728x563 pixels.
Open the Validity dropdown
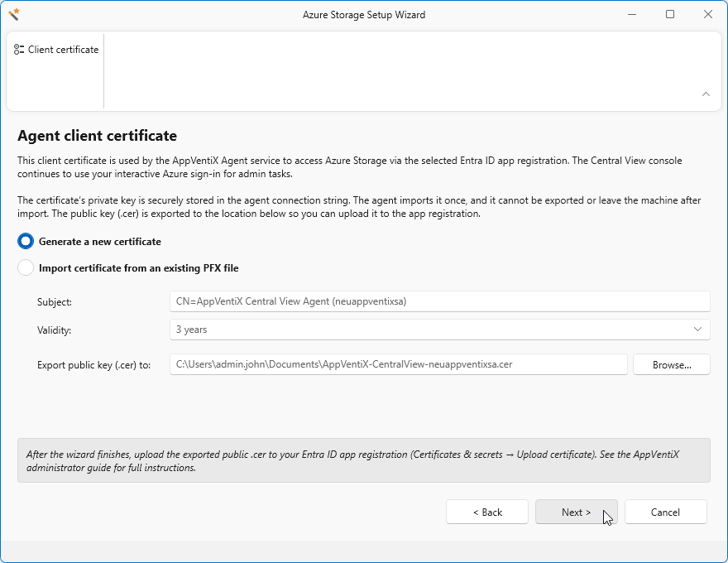[x=439, y=330]
